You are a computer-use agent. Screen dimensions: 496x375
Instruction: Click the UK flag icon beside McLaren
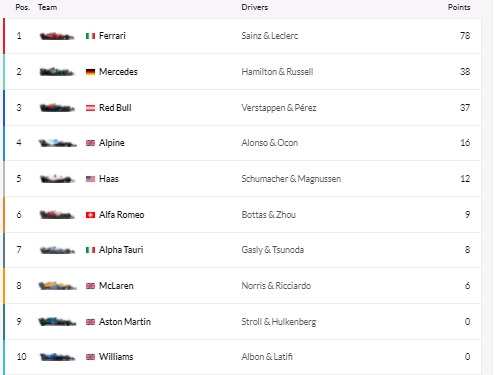[90, 286]
